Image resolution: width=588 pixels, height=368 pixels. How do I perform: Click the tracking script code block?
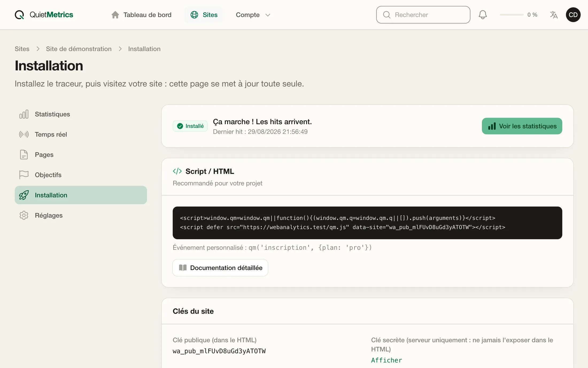point(367,223)
